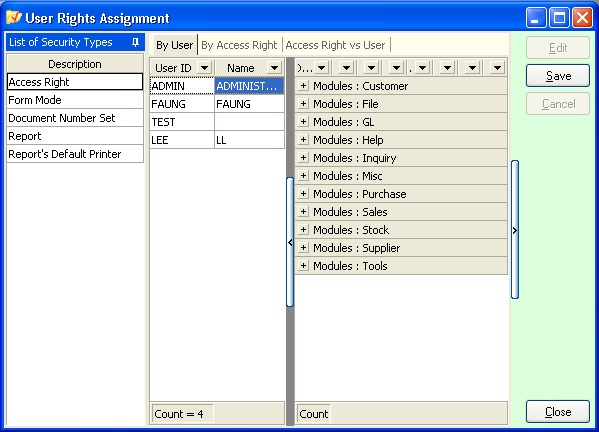599x432 pixels.
Task: Click the User Rights Assignment title bar icon
Action: [14, 18]
